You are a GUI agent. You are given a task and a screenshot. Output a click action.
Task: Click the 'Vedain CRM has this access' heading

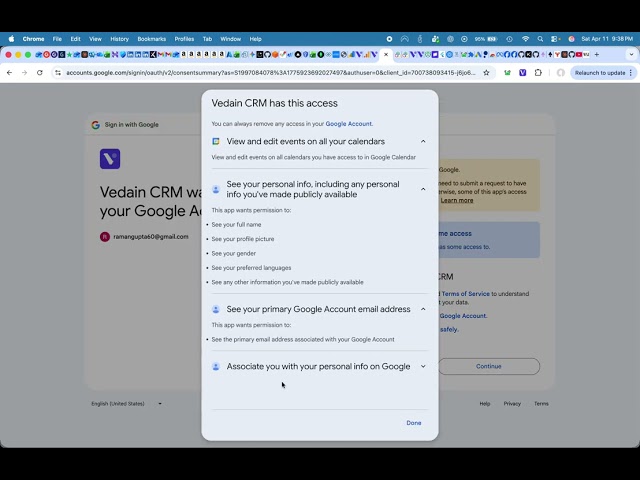pyautogui.click(x=274, y=103)
